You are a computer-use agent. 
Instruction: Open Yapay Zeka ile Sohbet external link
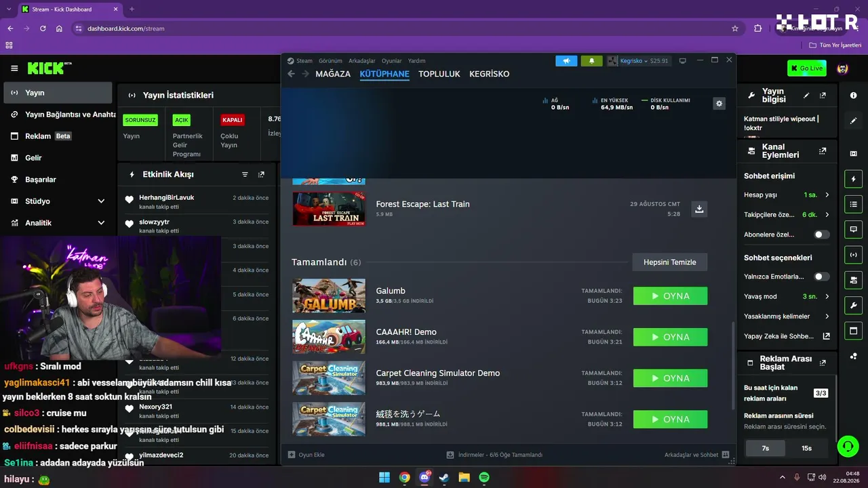827,336
